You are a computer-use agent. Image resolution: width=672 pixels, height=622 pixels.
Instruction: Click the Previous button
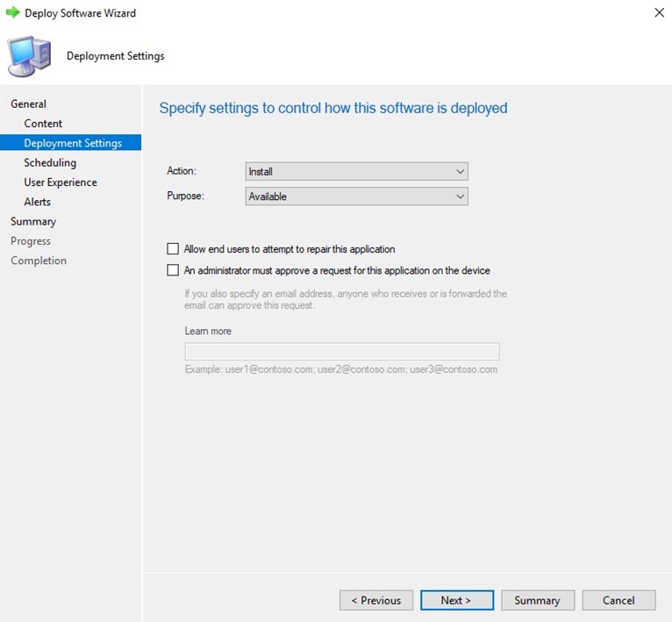coord(376,600)
